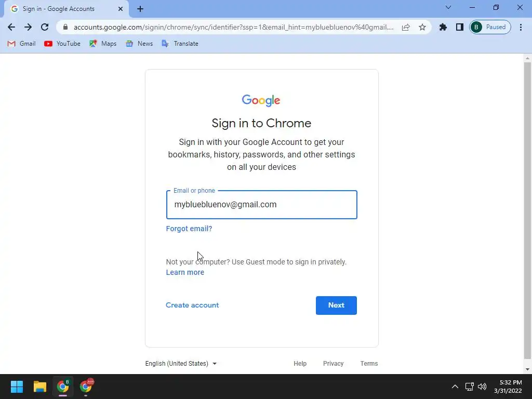532x399 pixels.
Task: Reload the page with the refresh icon
Action: tap(45, 27)
